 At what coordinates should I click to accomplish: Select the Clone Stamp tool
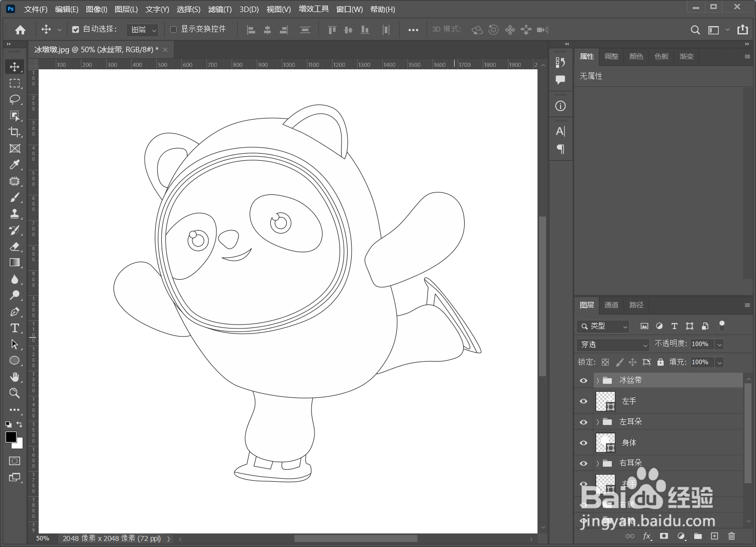15,214
